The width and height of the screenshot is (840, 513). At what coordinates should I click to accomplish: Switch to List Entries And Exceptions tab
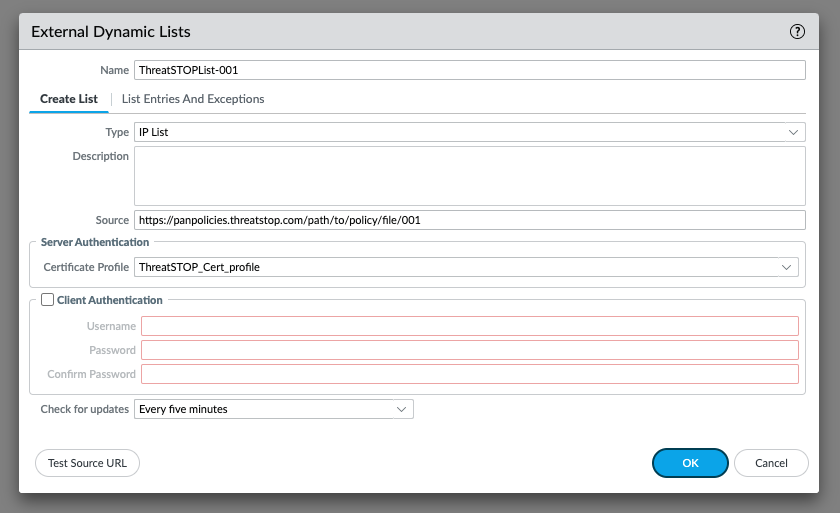pyautogui.click(x=193, y=99)
